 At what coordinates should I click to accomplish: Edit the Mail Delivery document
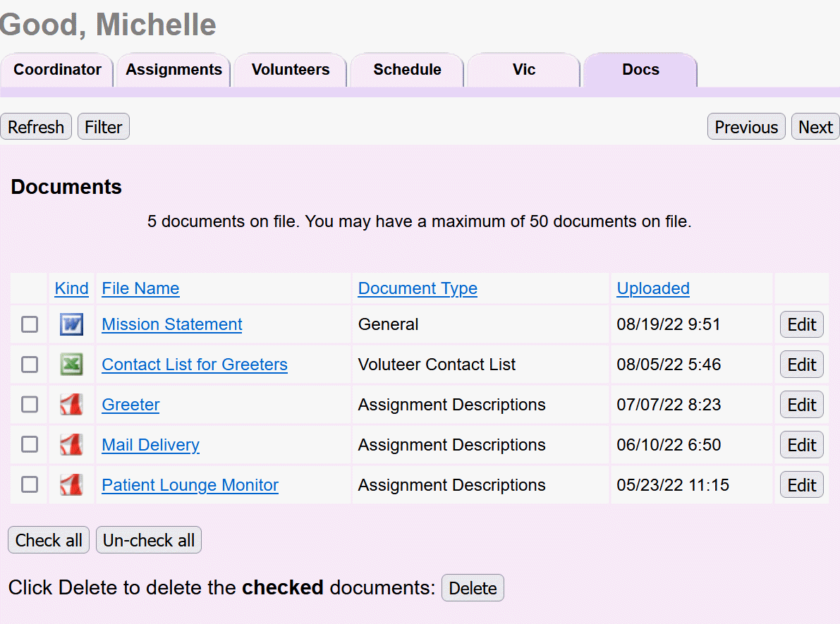[x=801, y=444]
